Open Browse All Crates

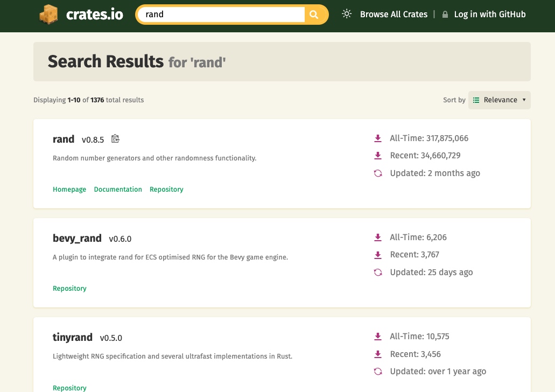coord(394,15)
